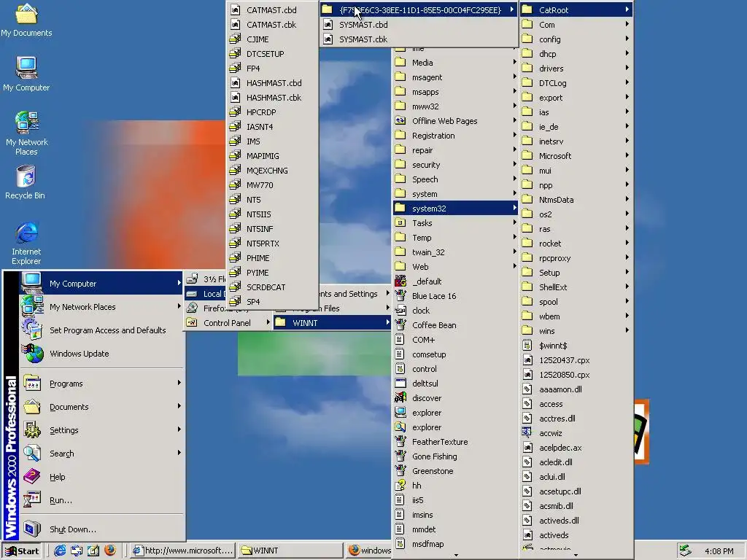This screenshot has height=560, width=747.
Task: Select comsetup entry
Action: 455,354
